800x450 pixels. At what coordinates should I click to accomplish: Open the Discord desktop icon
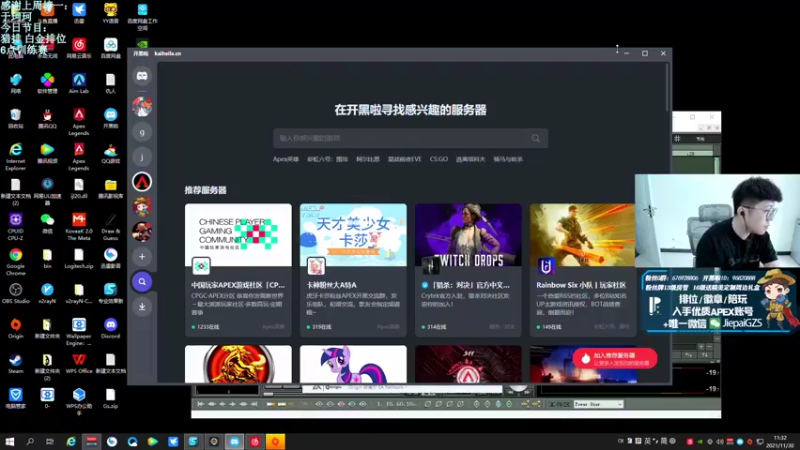110,329
